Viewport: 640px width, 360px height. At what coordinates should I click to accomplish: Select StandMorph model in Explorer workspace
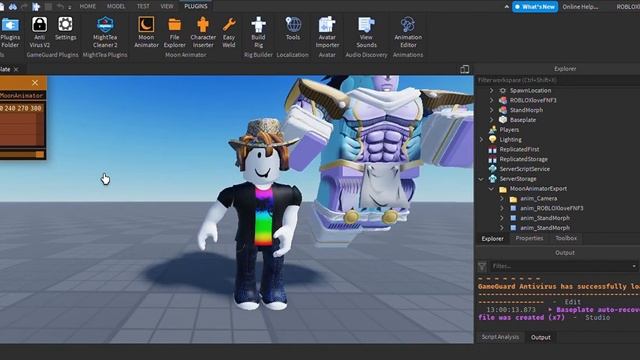(526, 110)
